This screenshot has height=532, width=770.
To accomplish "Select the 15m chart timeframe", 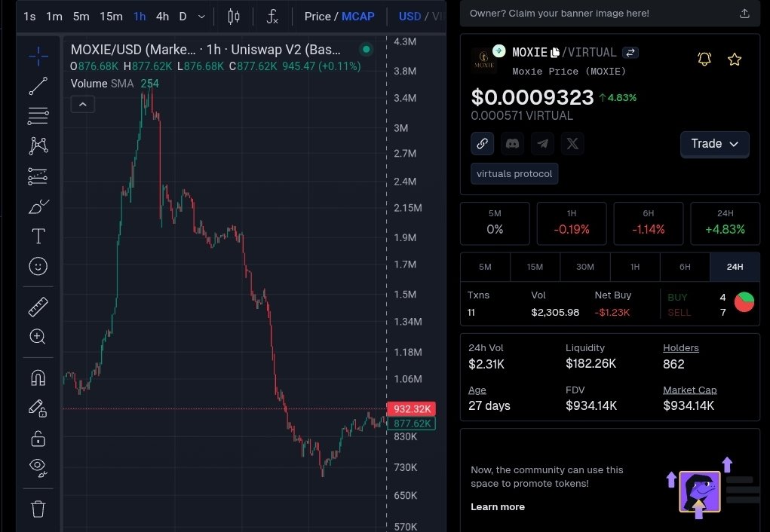I will [x=111, y=17].
